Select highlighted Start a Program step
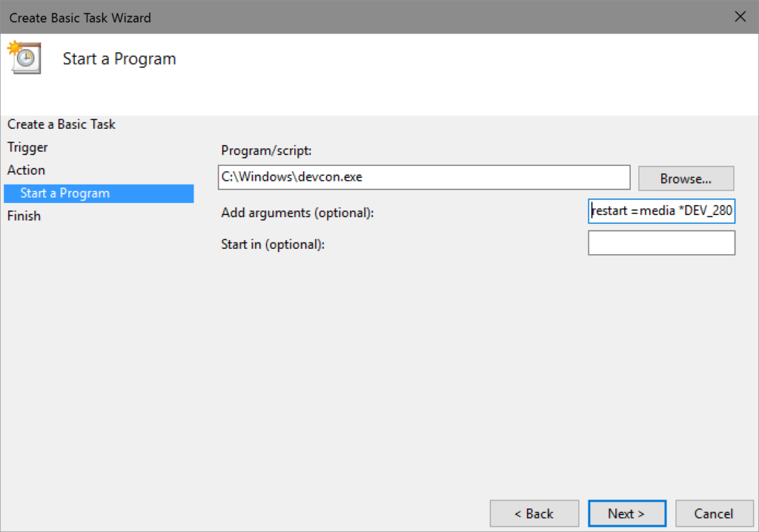This screenshot has height=532, width=759. click(65, 193)
